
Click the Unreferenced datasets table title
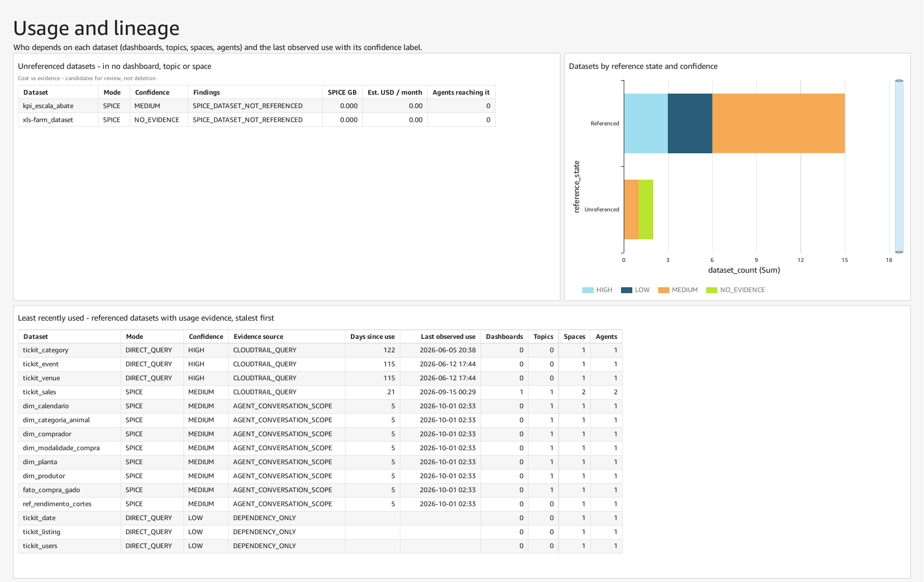[115, 66]
